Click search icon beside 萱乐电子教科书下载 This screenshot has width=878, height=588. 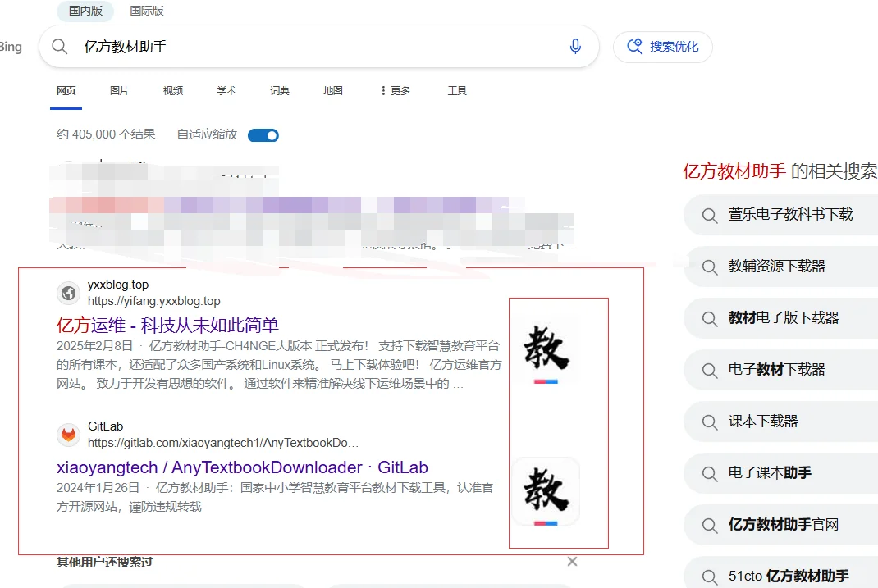click(x=710, y=216)
